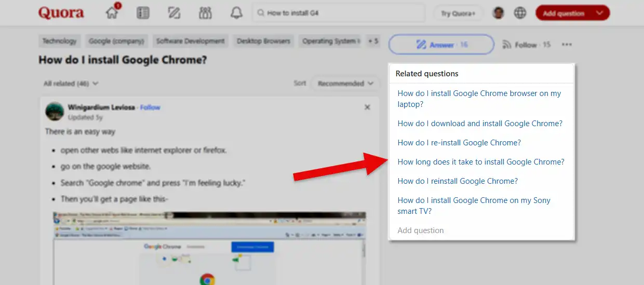Open the profile avatar menu

[x=499, y=13]
